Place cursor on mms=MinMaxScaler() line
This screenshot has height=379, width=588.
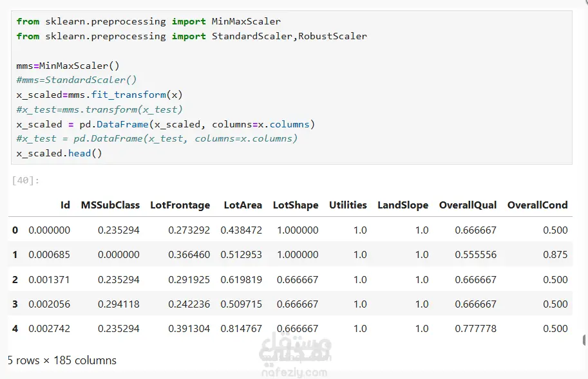tap(68, 66)
